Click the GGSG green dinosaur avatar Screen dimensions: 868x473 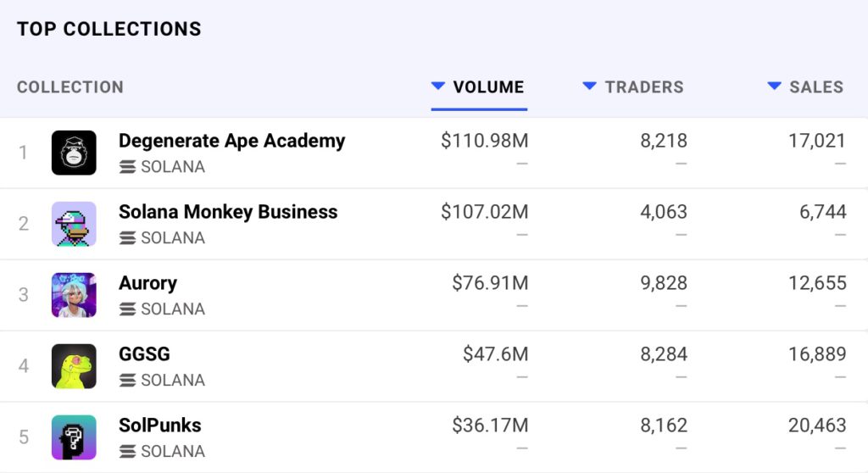pyautogui.click(x=74, y=366)
